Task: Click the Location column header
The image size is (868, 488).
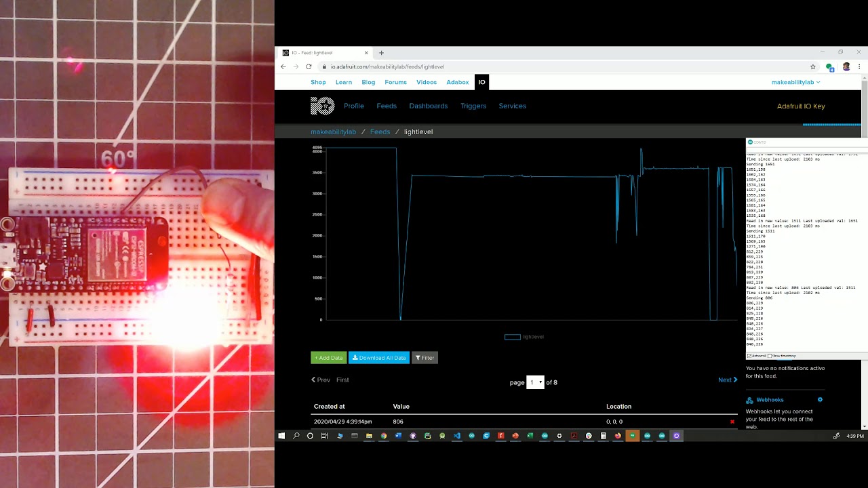Action: [618, 407]
